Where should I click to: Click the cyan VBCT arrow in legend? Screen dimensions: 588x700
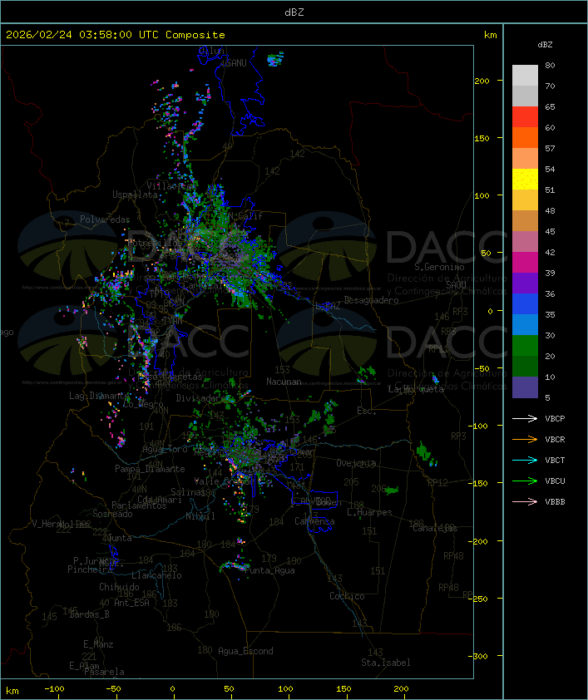tap(525, 460)
